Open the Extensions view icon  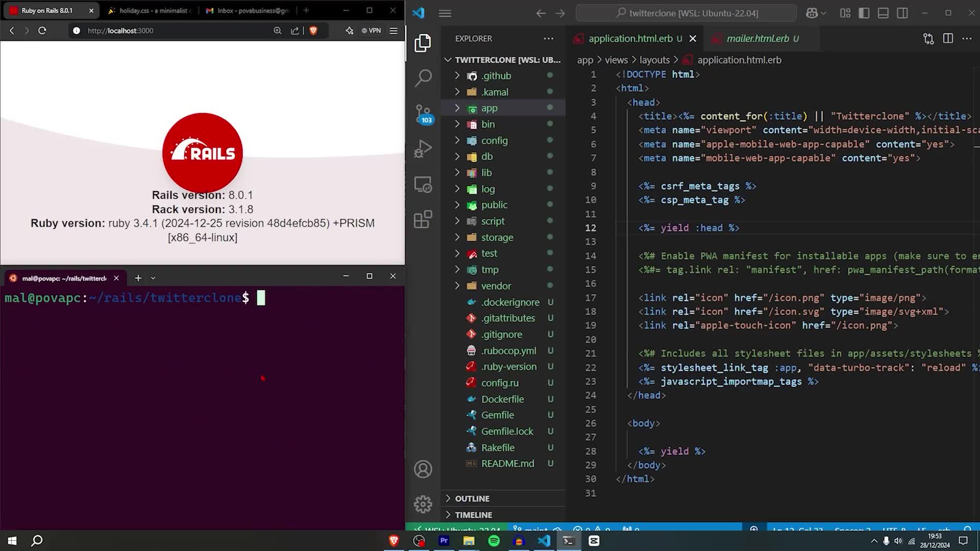pos(423,219)
